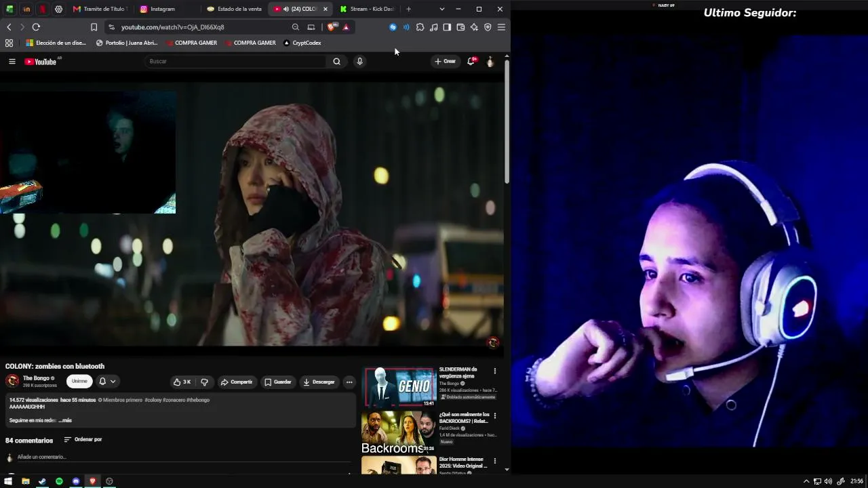868x488 pixels.
Task: Go to the YouTube home logo
Action: click(41, 62)
